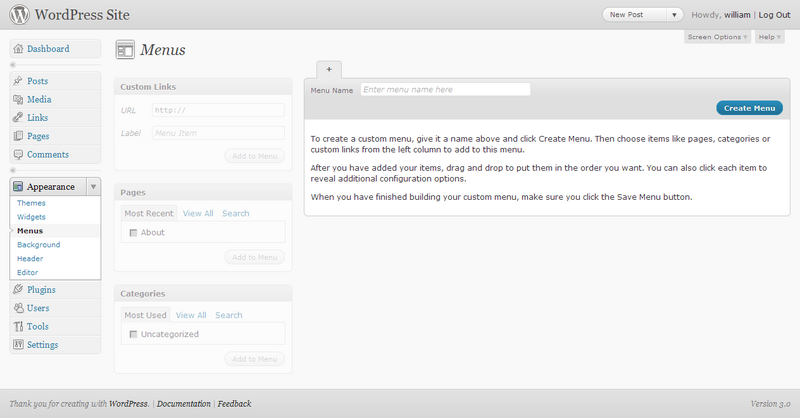The height and width of the screenshot is (418, 800).
Task: Select the Most Recent pages tab
Action: pos(149,213)
